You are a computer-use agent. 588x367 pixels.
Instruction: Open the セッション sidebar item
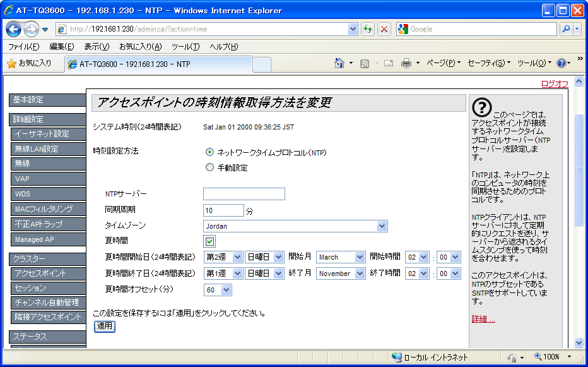coord(49,288)
